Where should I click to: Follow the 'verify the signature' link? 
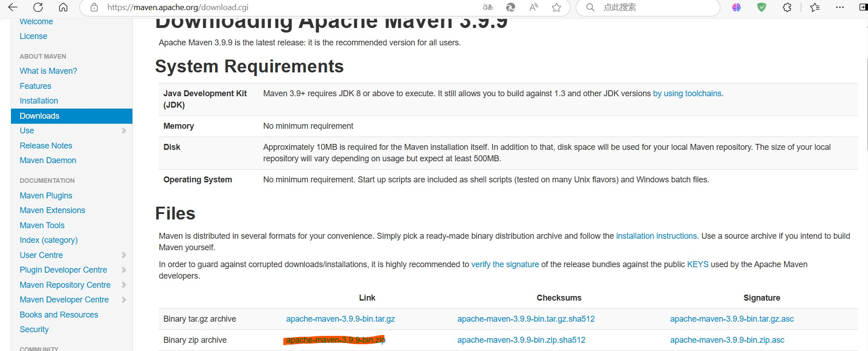click(505, 264)
